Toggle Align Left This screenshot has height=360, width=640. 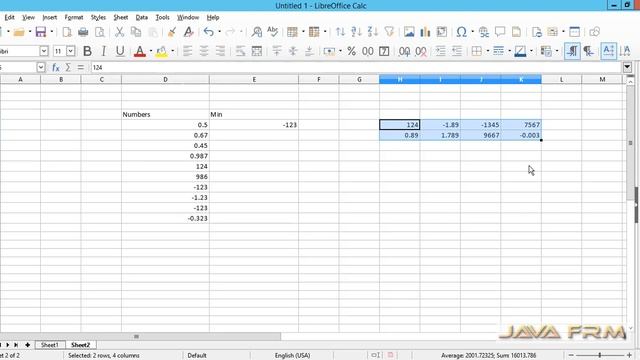(187, 51)
